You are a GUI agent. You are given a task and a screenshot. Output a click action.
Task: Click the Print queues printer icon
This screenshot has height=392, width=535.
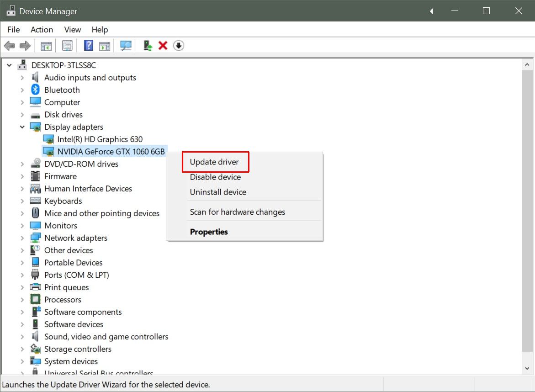[35, 287]
